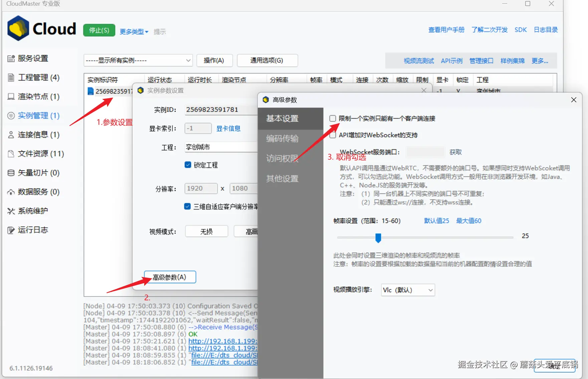Click the 连接信息 person icon
Viewport: 588px width, 379px height.
11,135
